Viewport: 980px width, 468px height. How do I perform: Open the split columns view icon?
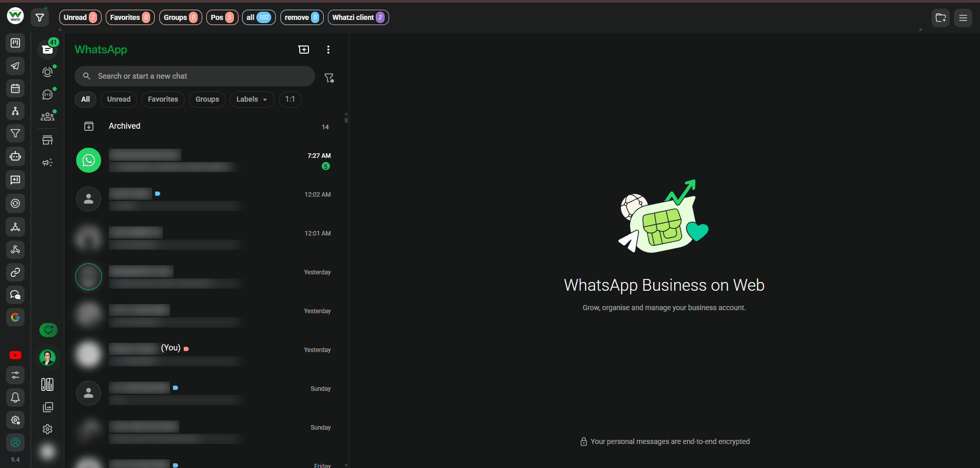pyautogui.click(x=47, y=385)
